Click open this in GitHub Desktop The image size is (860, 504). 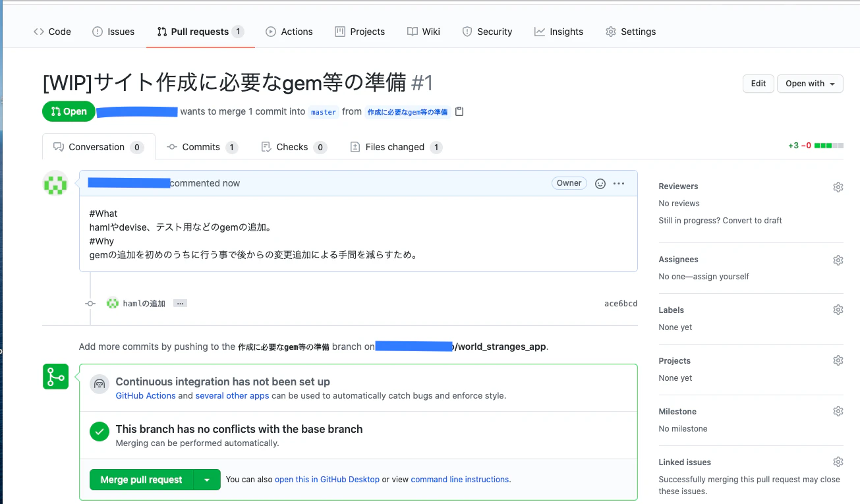[x=327, y=480]
